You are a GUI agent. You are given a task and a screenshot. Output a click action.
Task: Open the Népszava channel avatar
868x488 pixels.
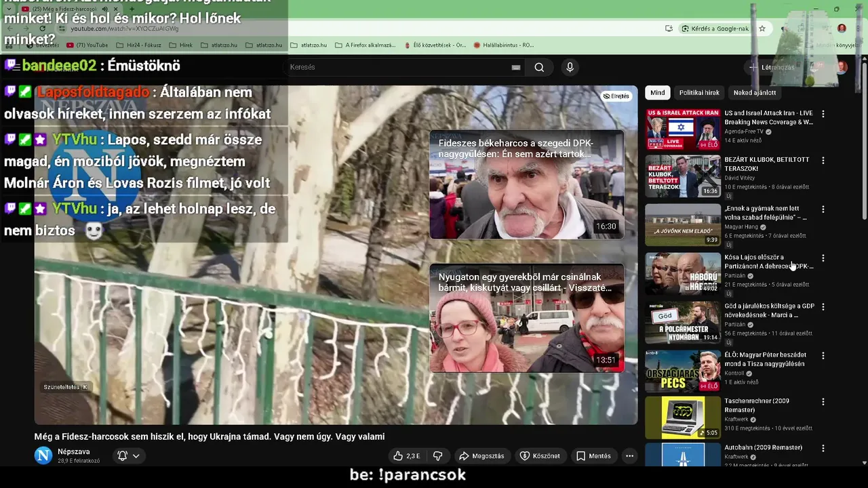point(43,456)
